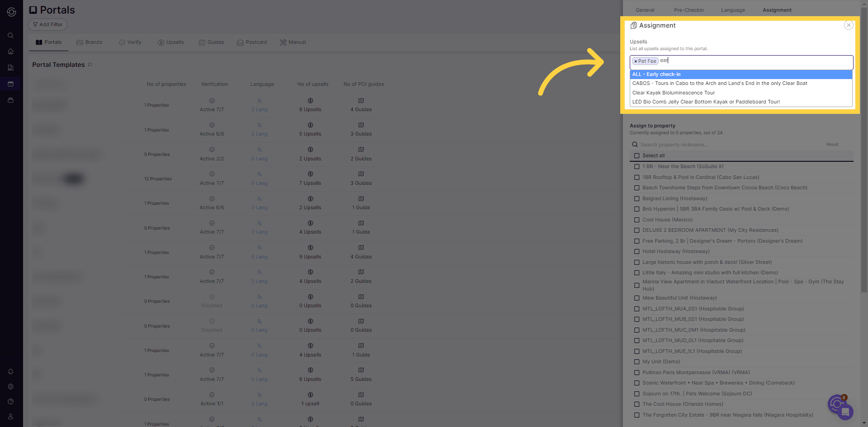Open the settings gear icon
Viewport: 868px width, 427px height.
[x=10, y=386]
